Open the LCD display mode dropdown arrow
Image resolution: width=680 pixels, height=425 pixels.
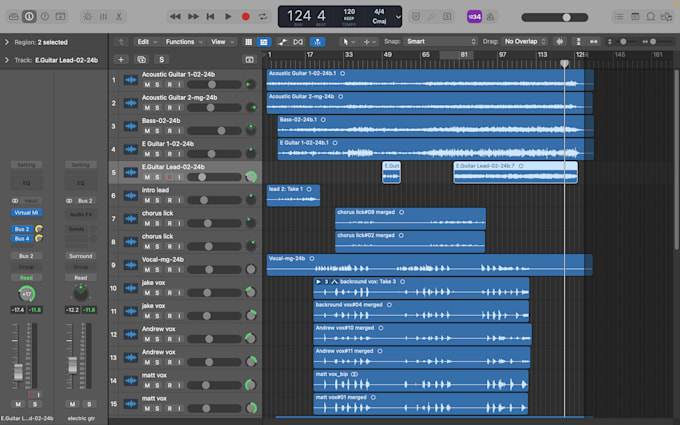(x=398, y=17)
